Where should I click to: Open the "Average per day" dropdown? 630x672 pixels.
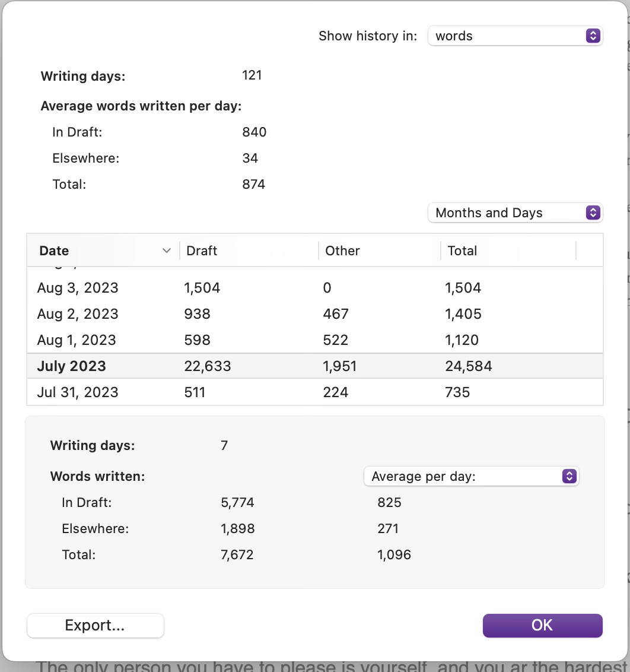(x=471, y=476)
